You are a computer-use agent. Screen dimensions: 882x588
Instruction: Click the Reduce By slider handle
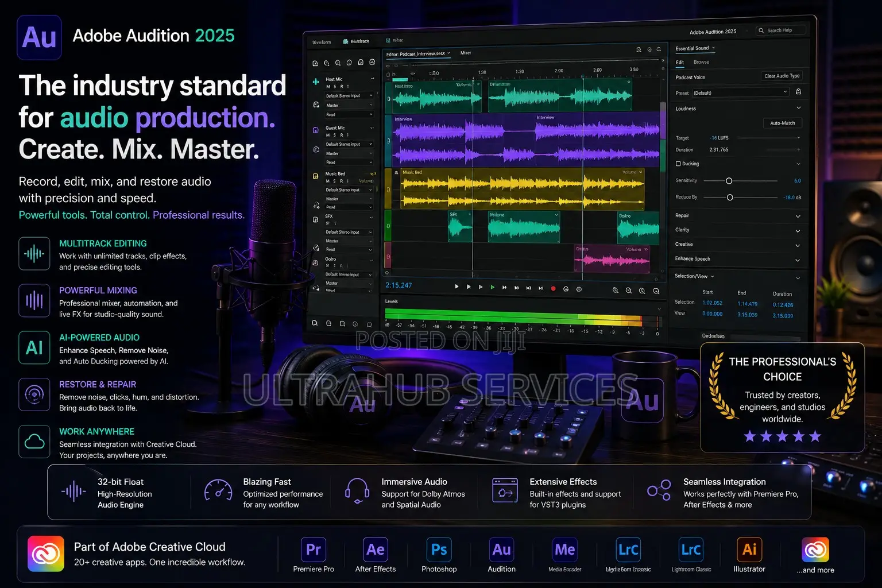click(x=730, y=198)
